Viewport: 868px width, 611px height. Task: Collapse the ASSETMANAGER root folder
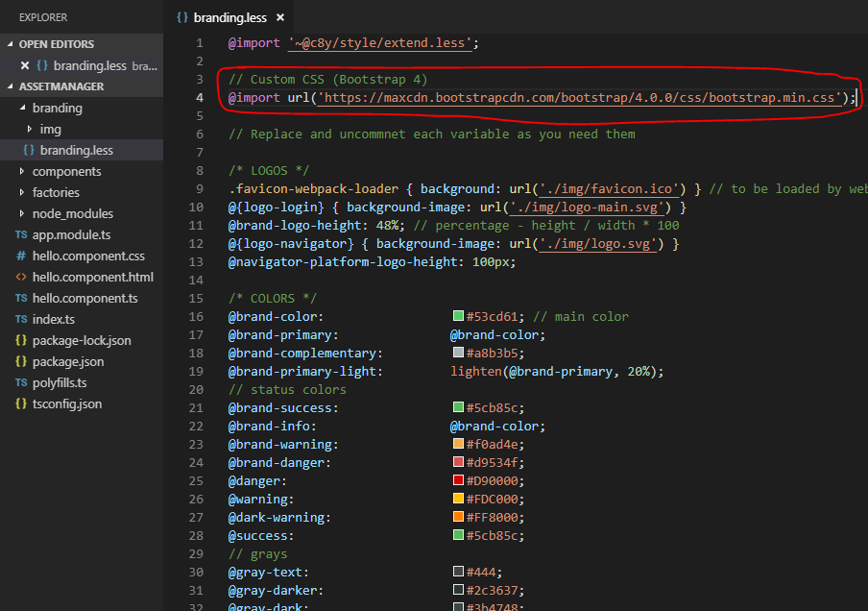(x=11, y=86)
